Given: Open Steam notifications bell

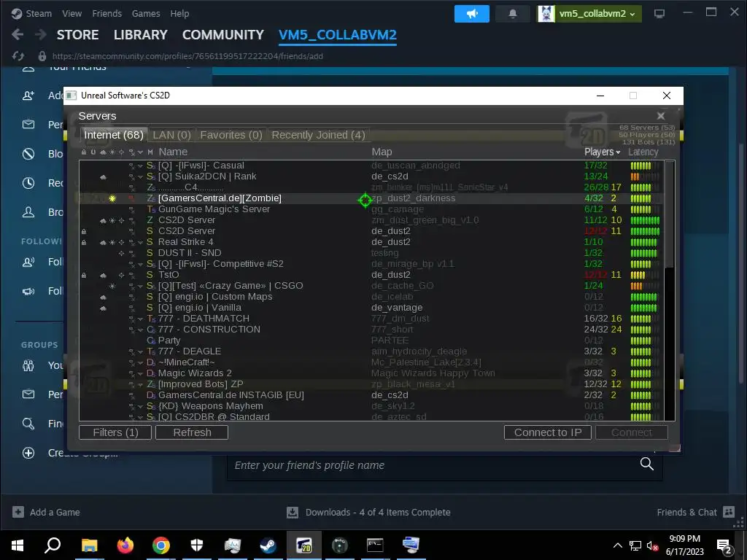Looking at the screenshot, I should pos(513,14).
